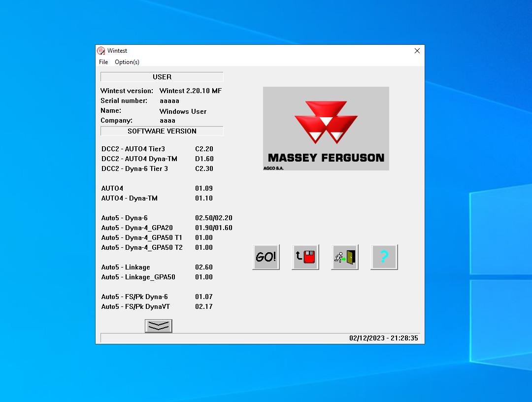Click the "Name:" label

111,110
